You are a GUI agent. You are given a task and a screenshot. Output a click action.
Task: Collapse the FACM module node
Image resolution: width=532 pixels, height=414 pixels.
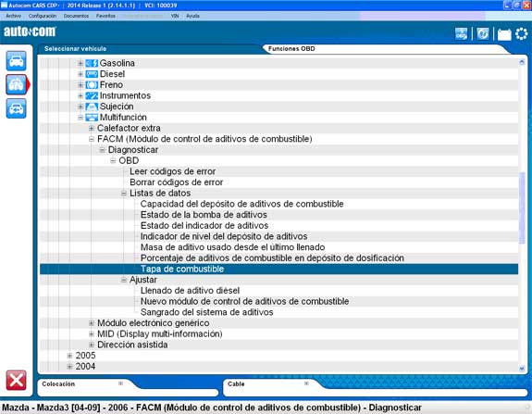click(x=92, y=139)
